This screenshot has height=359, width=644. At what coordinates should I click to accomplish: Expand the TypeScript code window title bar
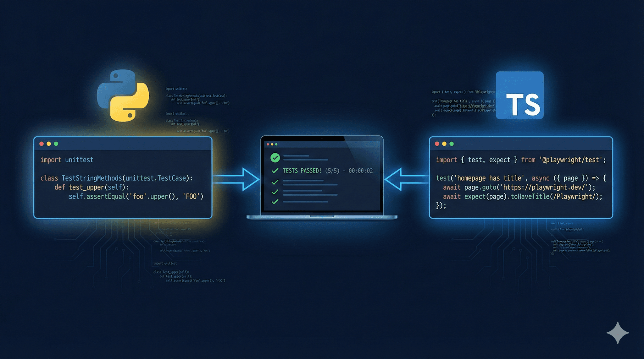point(520,143)
